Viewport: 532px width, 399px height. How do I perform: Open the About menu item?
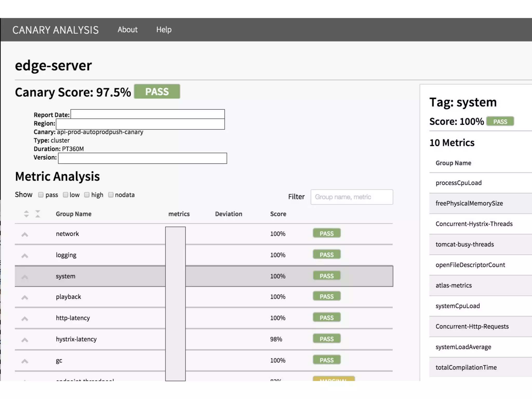127,30
